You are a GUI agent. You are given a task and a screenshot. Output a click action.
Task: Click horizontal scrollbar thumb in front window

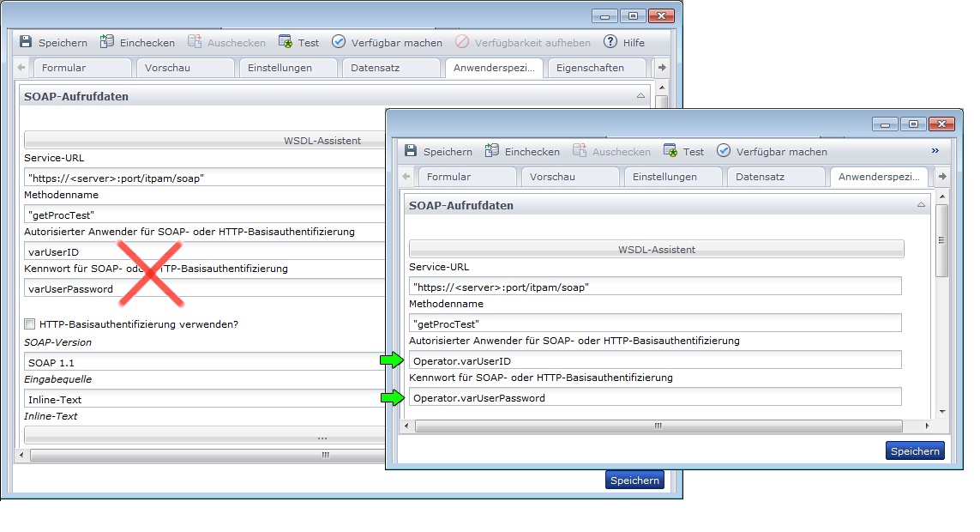tap(658, 426)
